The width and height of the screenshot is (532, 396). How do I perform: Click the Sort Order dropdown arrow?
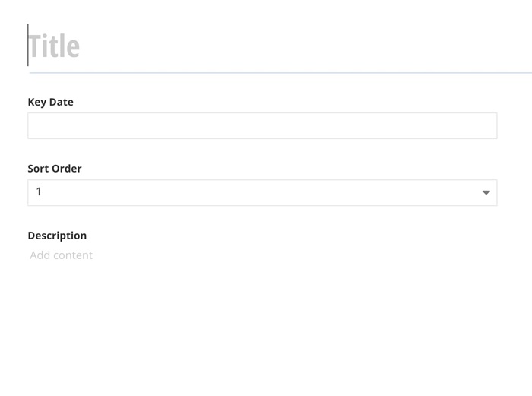[x=486, y=193]
